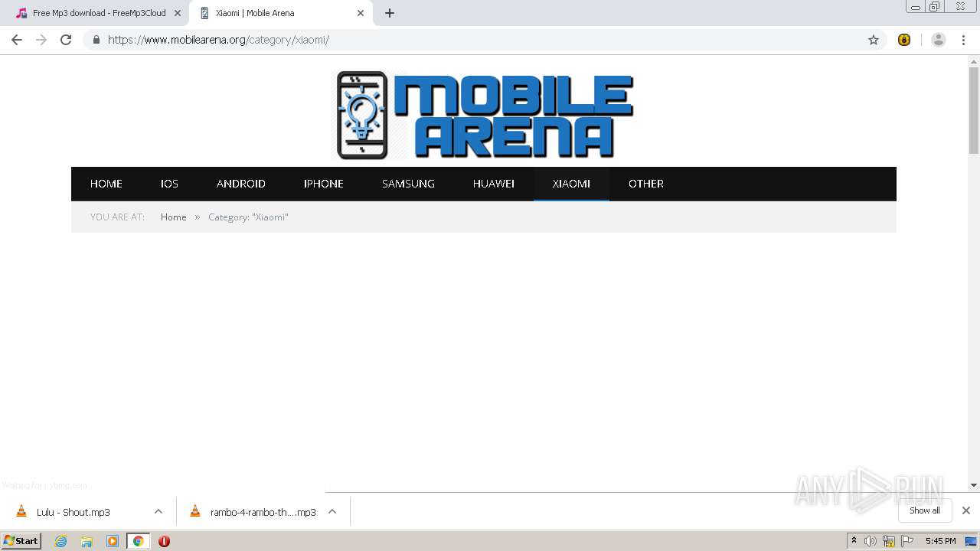The width and height of the screenshot is (980, 551).
Task: Show hidden system tray icons
Action: click(854, 541)
